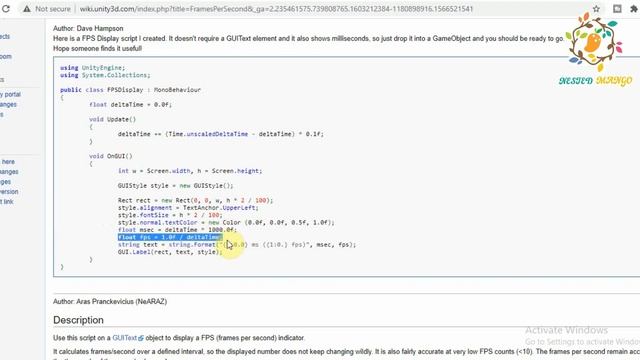Click the Not secure warning icon
This screenshot has width=640, height=360.
[27, 9]
